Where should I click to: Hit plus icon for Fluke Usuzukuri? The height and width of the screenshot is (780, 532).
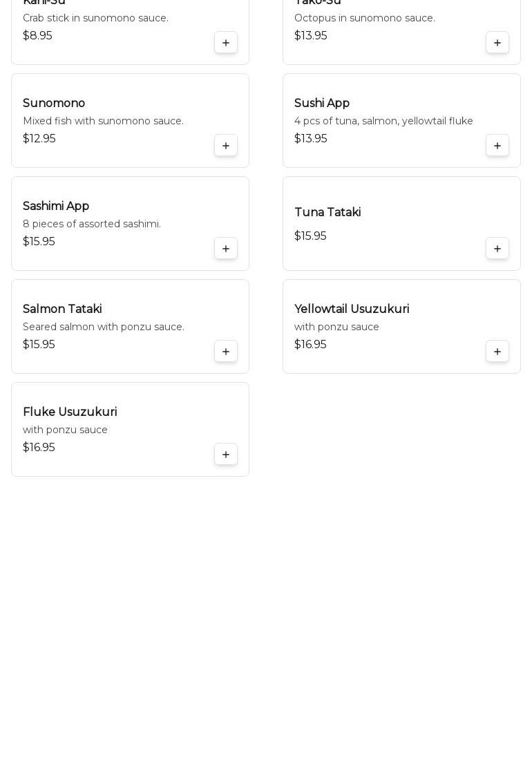[226, 455]
